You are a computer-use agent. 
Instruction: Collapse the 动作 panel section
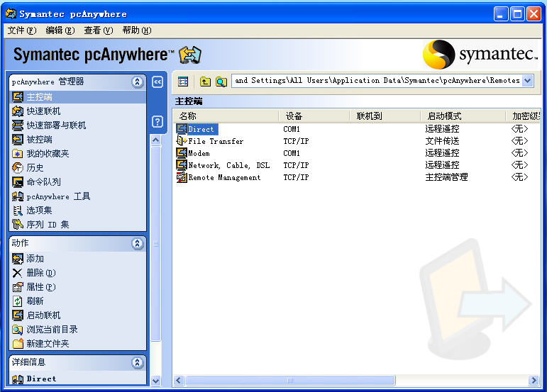[138, 244]
